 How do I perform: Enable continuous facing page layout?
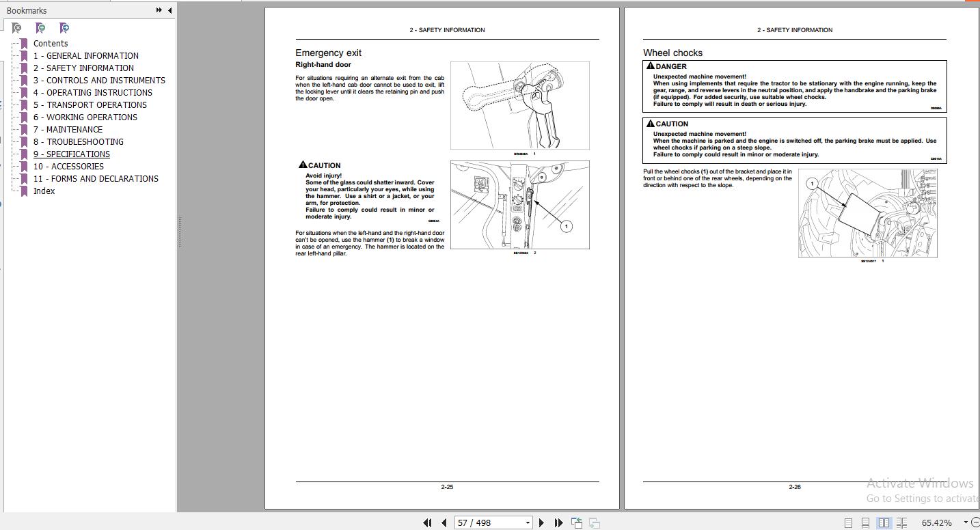[901, 522]
